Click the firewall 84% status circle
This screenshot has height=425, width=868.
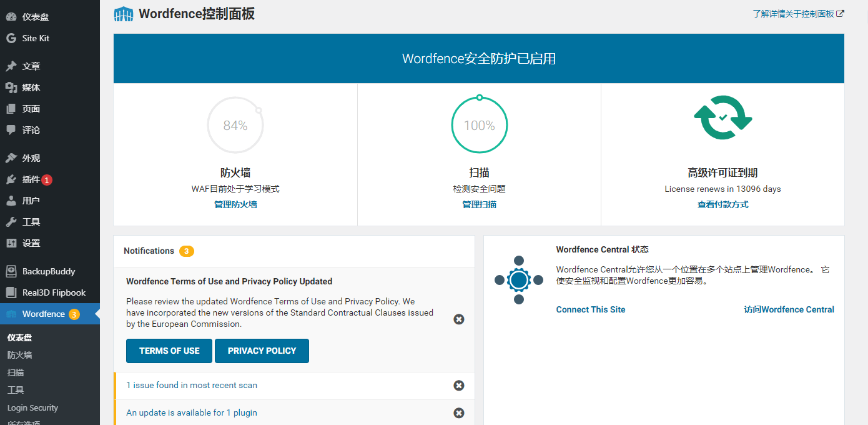(235, 125)
